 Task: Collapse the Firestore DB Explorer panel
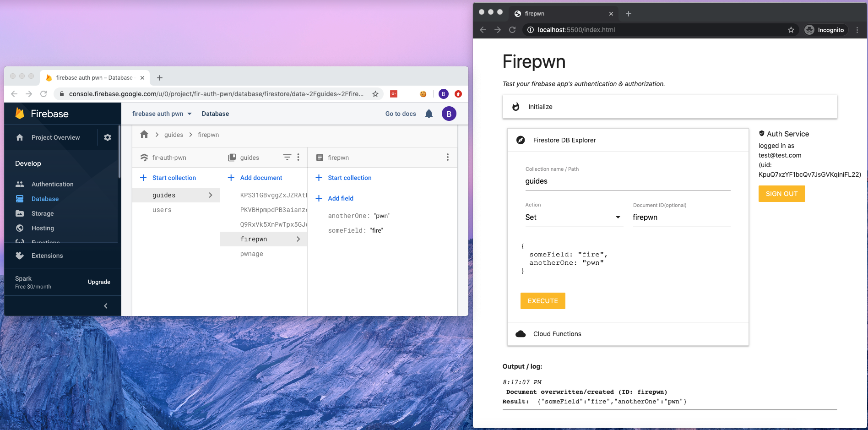pyautogui.click(x=628, y=140)
